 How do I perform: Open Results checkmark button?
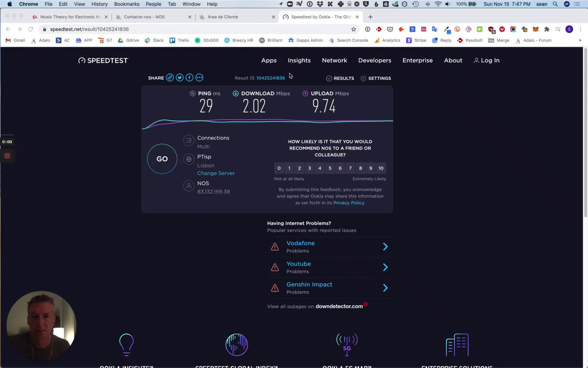[x=340, y=78]
